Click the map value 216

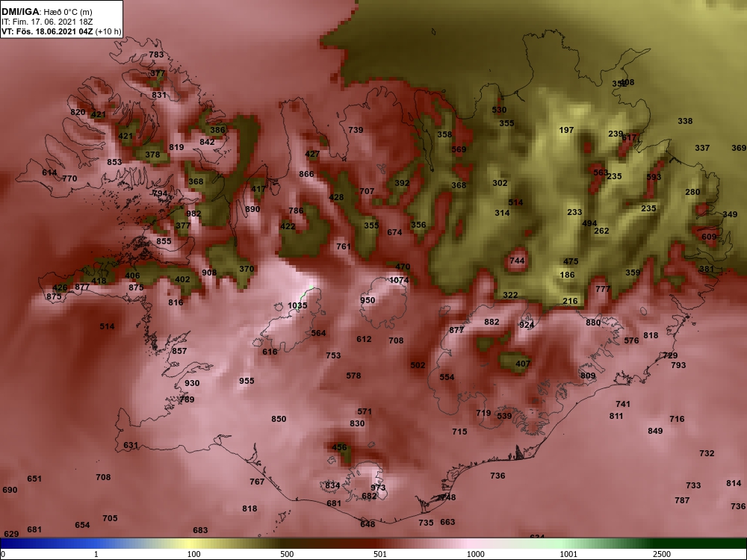click(570, 301)
